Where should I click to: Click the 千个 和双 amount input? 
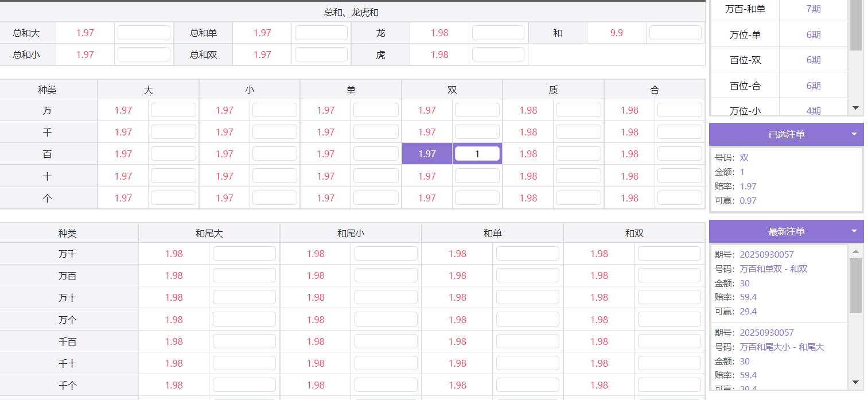[669, 385]
